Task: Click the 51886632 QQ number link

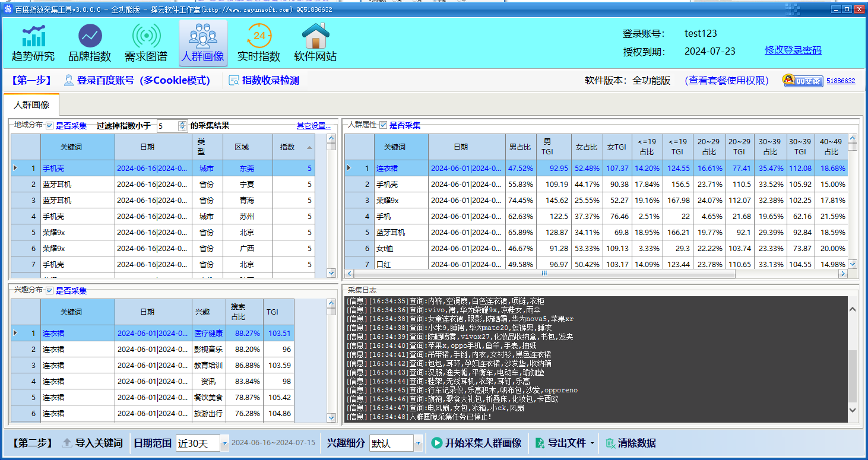Action: [x=841, y=81]
